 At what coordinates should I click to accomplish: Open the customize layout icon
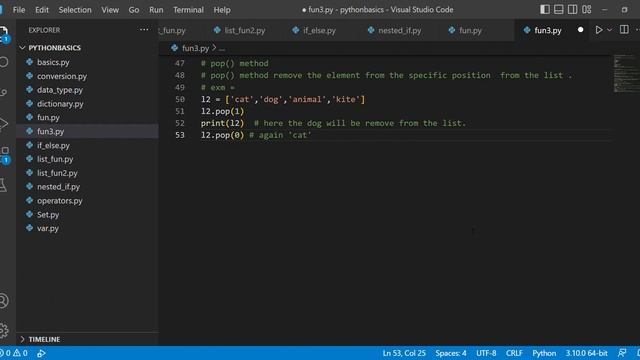click(587, 9)
